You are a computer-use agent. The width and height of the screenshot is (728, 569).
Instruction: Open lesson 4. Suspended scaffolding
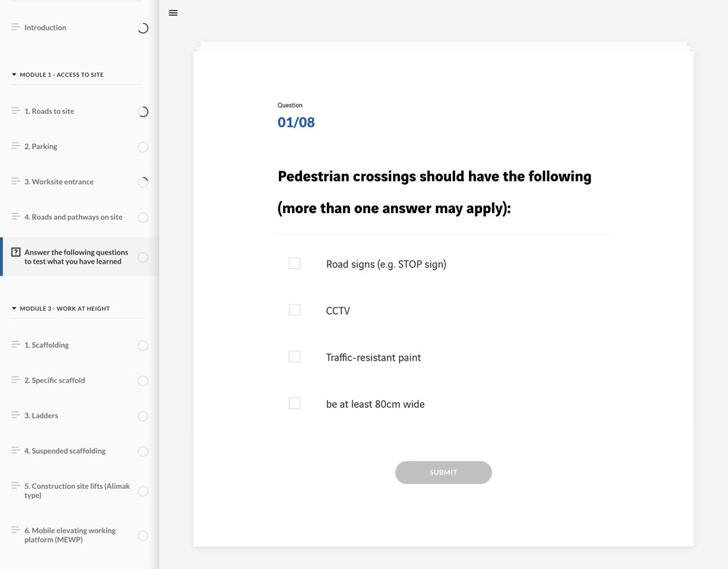(65, 451)
